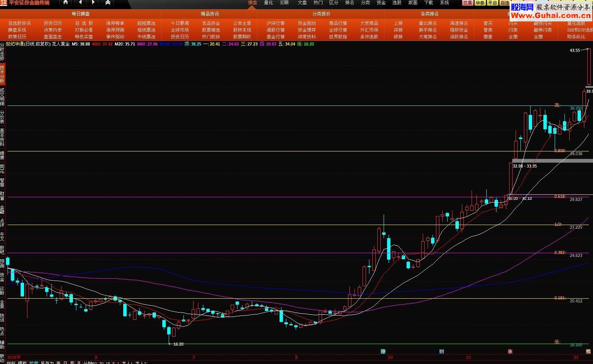
Task: Click 普买 trade button
Action: coord(488,23)
